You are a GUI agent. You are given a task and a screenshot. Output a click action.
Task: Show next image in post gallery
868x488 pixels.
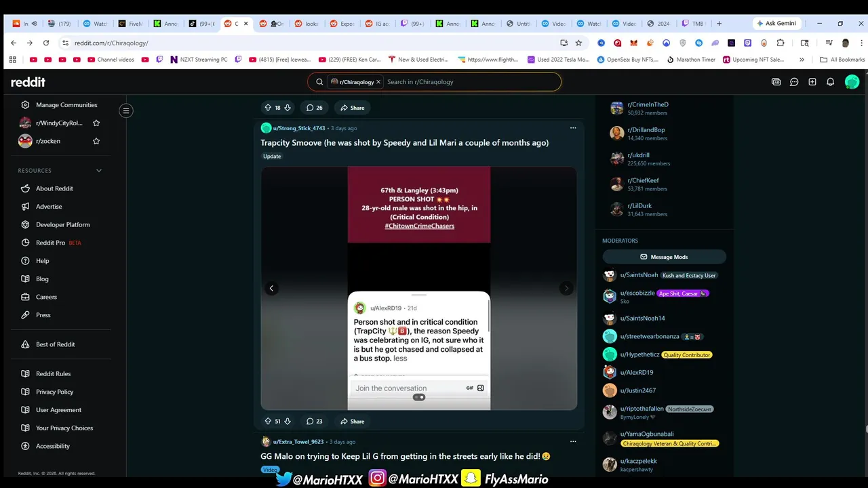tap(566, 288)
